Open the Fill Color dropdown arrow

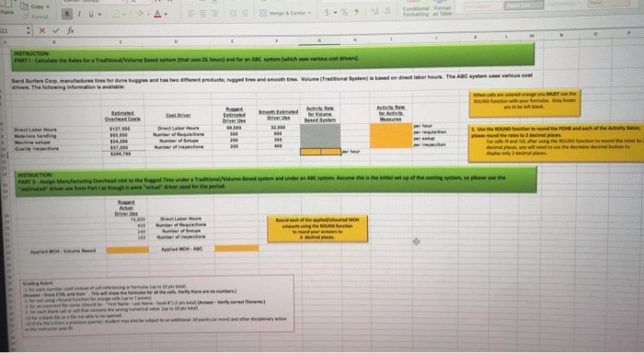pos(148,15)
